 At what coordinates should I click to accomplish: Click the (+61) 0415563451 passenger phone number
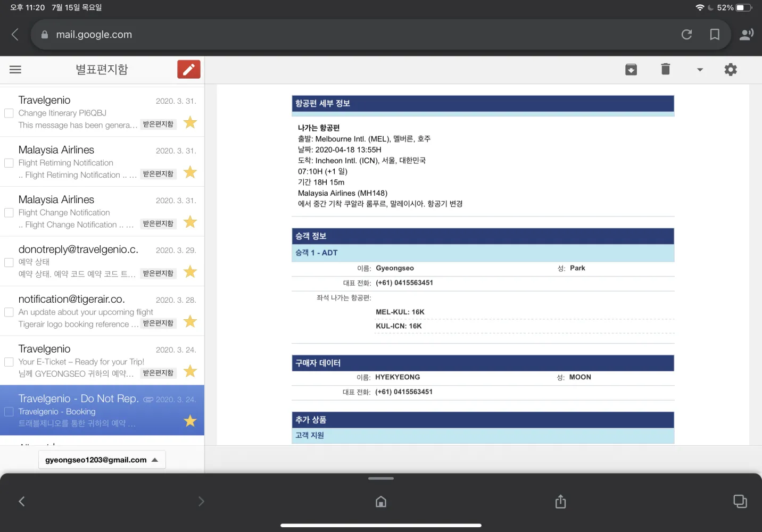(x=404, y=283)
